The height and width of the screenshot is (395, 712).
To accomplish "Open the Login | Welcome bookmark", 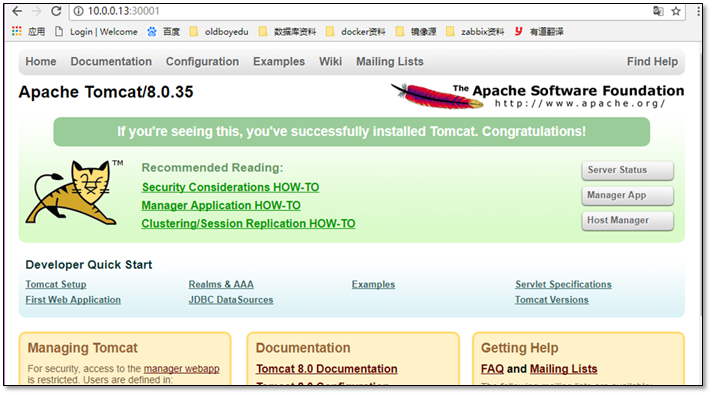I will point(96,31).
